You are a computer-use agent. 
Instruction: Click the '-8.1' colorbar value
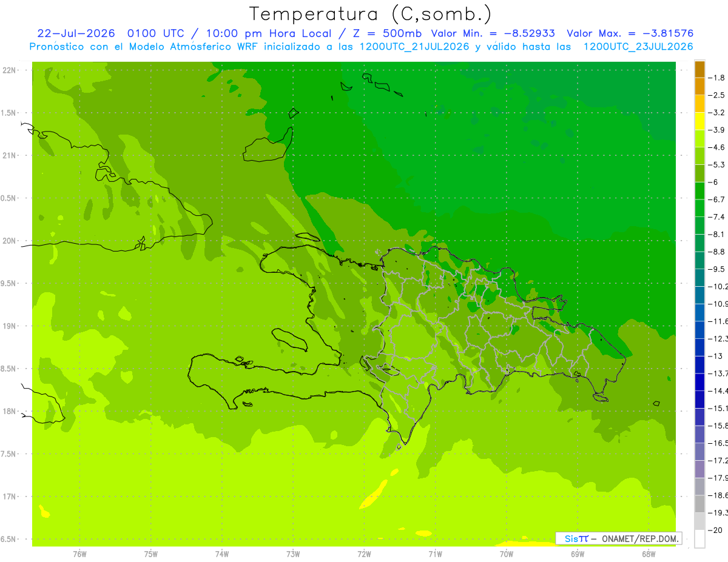[717, 234]
